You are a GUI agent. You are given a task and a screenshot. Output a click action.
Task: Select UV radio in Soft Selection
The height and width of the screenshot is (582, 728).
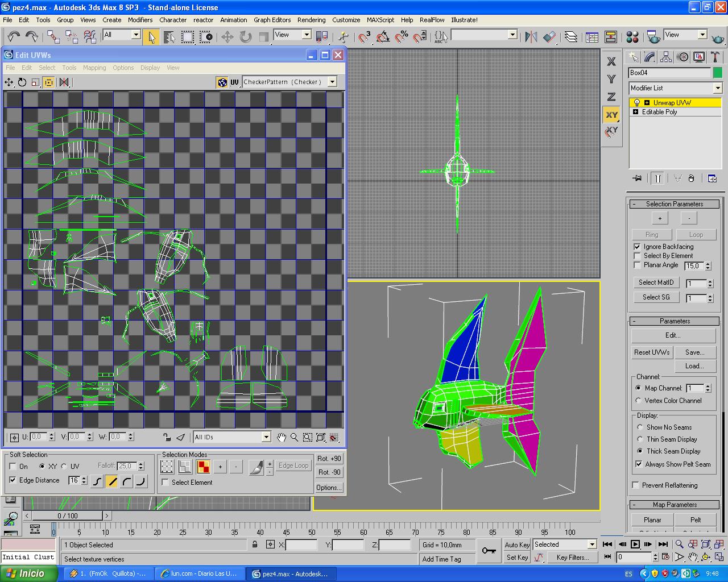64,466
